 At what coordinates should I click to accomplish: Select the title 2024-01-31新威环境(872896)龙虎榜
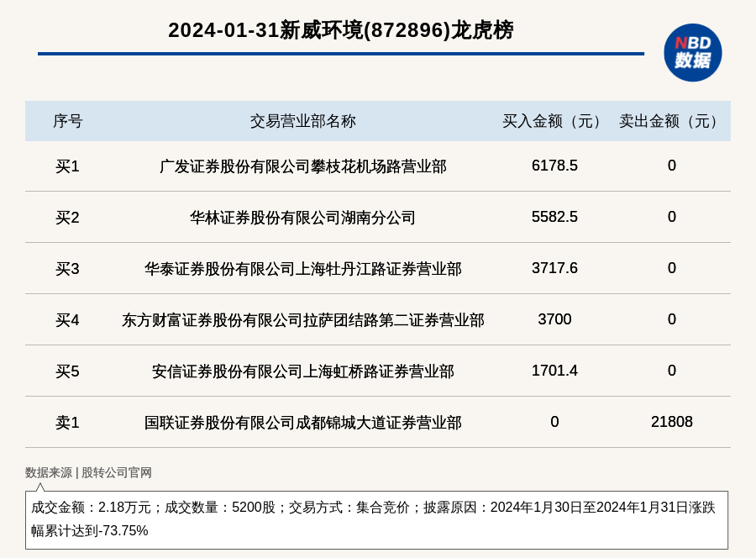[x=341, y=30]
